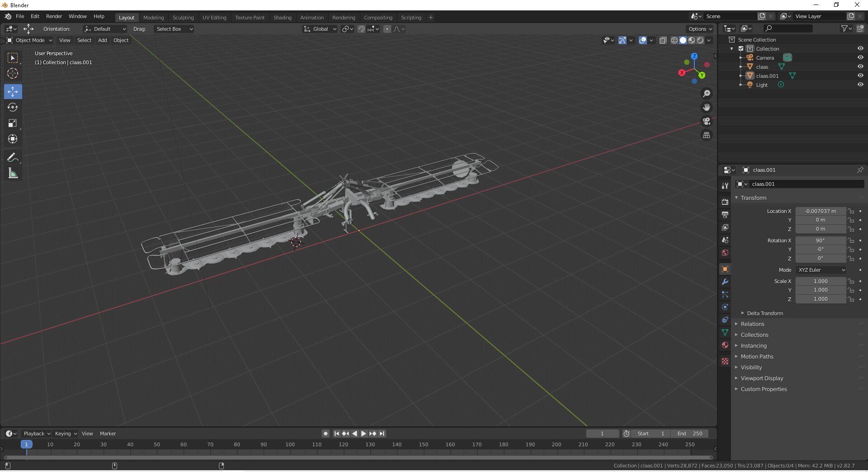
Task: Click the 3D Cursor tool
Action: pyautogui.click(x=13, y=74)
